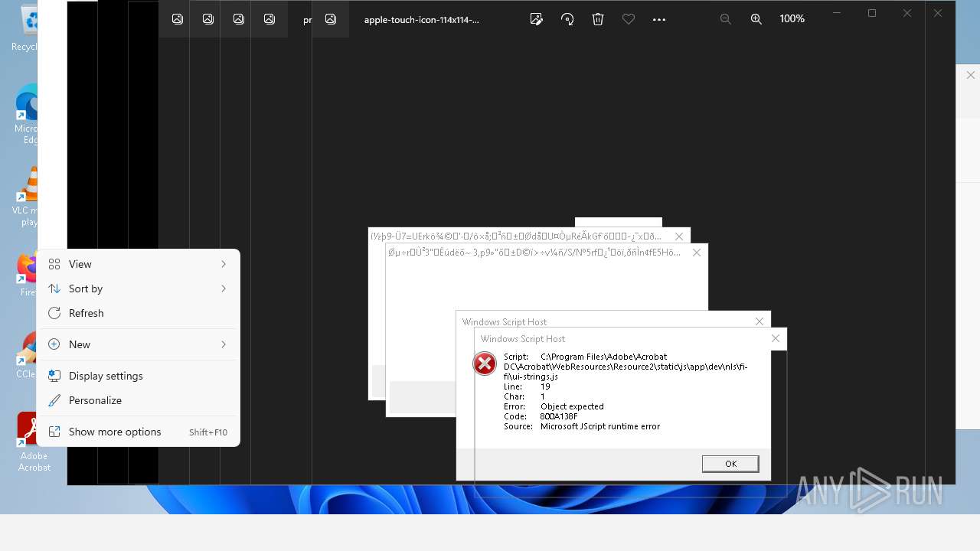Expand the chevron beside New
Screen dimensions: 980x551
(224, 344)
